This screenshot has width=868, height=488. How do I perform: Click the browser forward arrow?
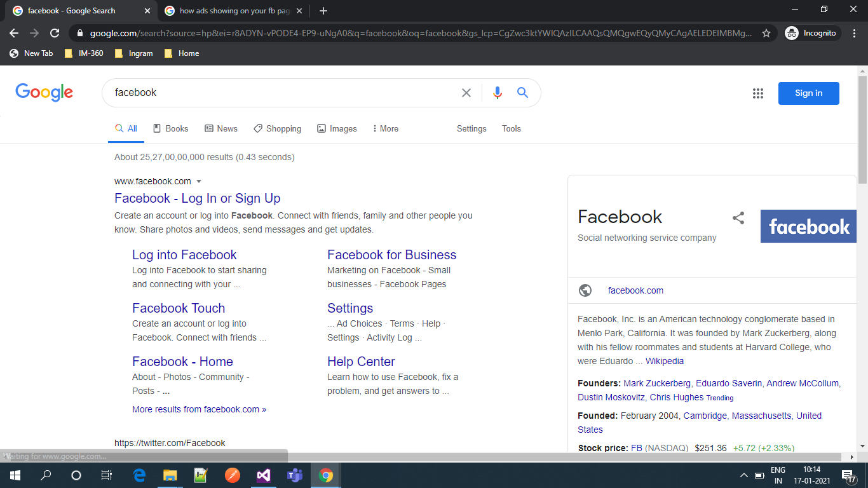34,33
